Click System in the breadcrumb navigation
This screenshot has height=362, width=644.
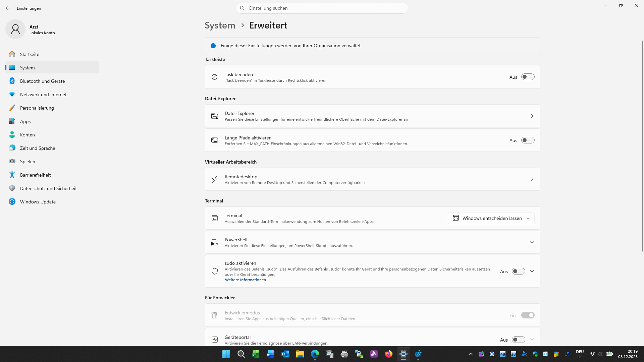pos(220,25)
